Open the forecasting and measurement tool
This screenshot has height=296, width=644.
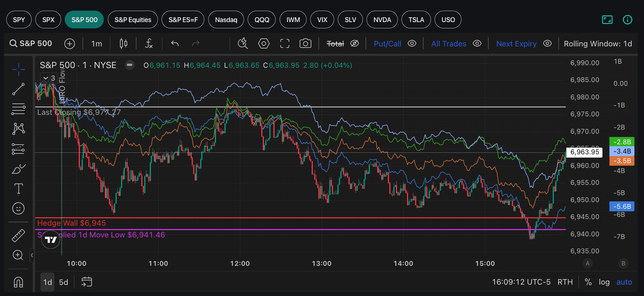pos(18,149)
